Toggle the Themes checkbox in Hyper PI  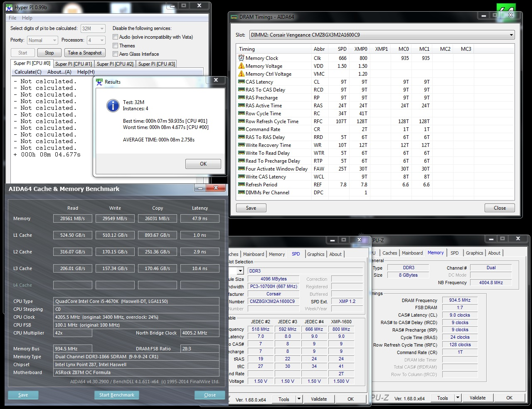coord(115,46)
